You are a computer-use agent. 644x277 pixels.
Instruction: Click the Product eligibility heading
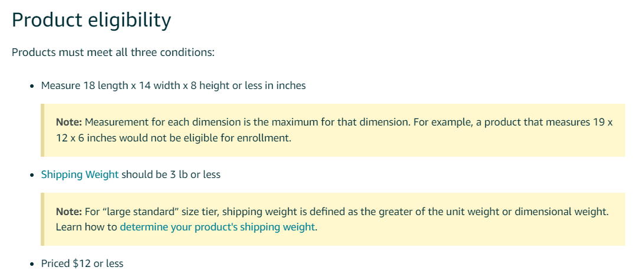point(91,19)
